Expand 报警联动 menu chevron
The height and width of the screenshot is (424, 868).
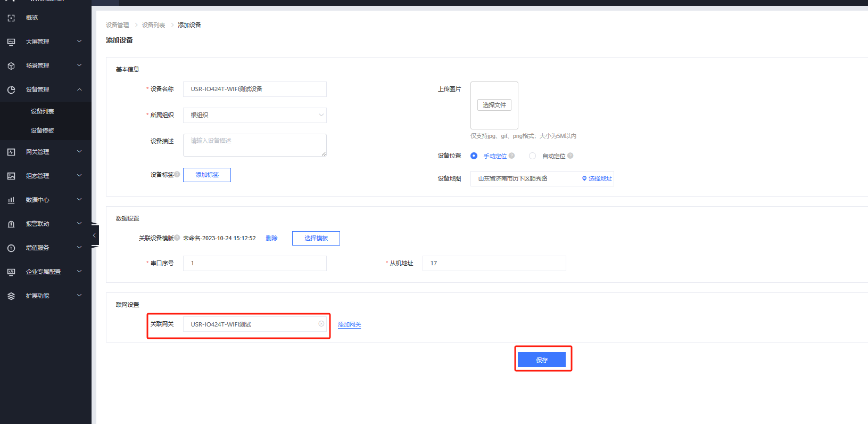tap(79, 223)
